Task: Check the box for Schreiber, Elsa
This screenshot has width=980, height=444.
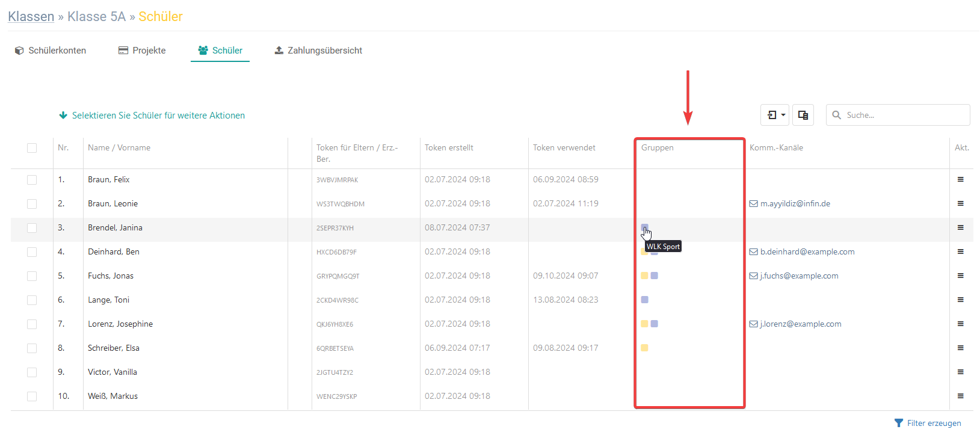Action: [x=32, y=348]
